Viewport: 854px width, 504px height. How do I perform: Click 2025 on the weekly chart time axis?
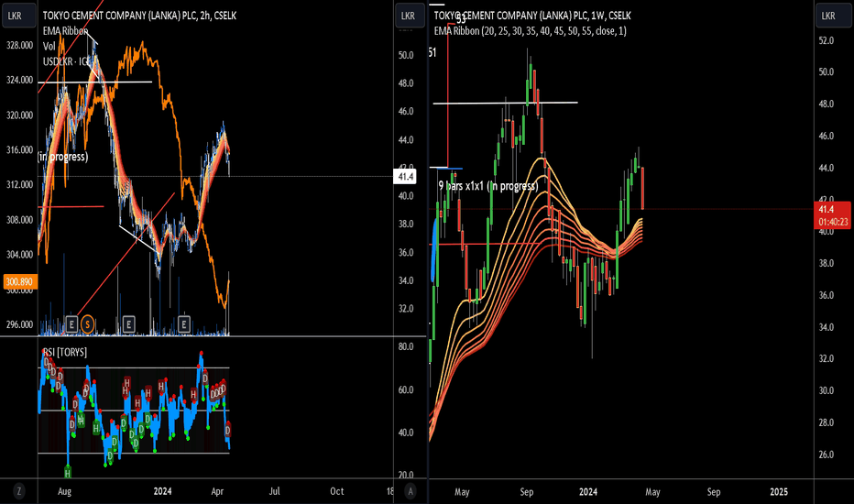(x=779, y=492)
